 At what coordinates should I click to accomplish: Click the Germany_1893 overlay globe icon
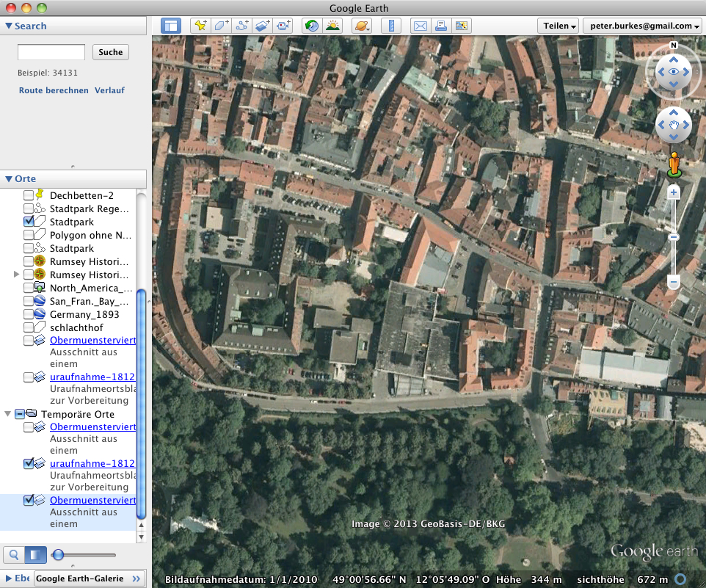tap(40, 313)
